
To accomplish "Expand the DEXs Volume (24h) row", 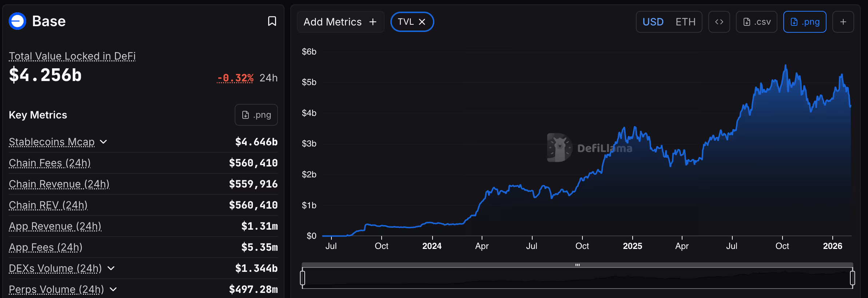I will tap(111, 268).
